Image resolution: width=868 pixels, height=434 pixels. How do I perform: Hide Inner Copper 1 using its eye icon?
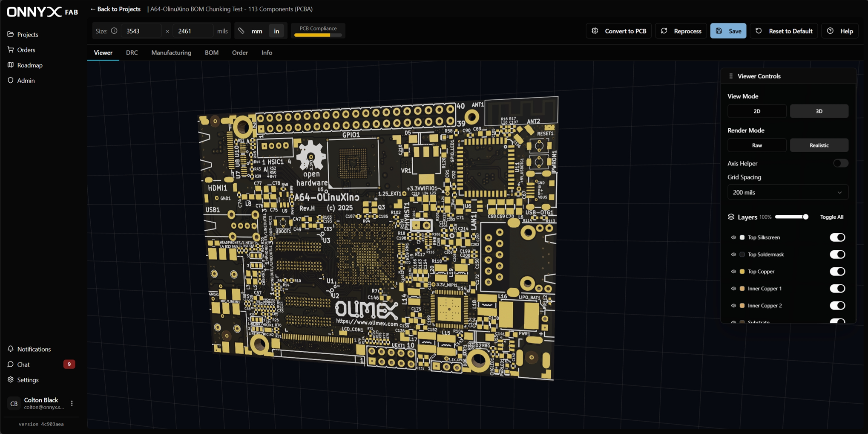click(x=733, y=288)
